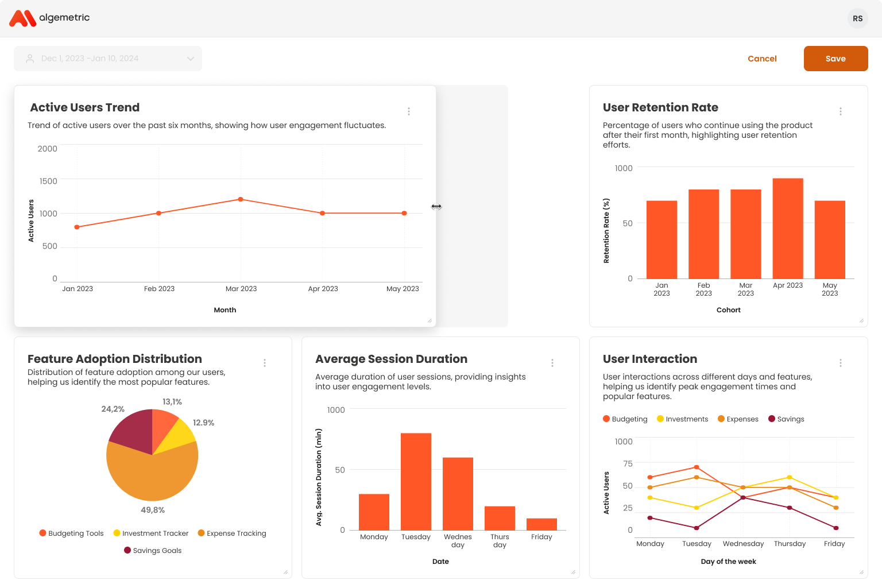Toggle Investments series in legend

click(x=682, y=419)
